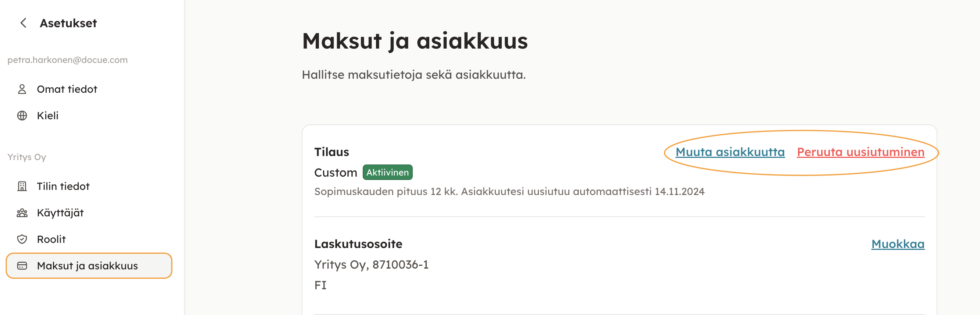Image resolution: width=980 pixels, height=315 pixels.
Task: Open Kieli language settings
Action: coord(47,116)
